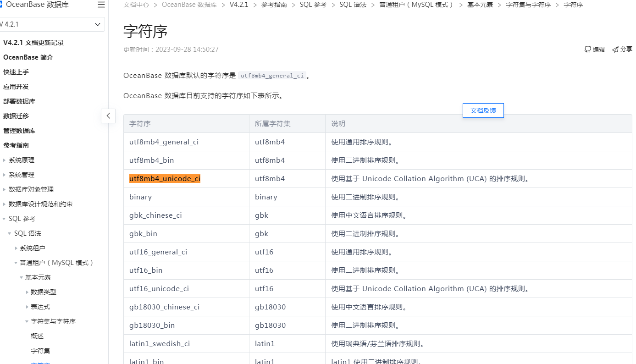Collapse the 基本元素 sidebar node arrow
Screen dimensions: 636x364
tap(21, 277)
